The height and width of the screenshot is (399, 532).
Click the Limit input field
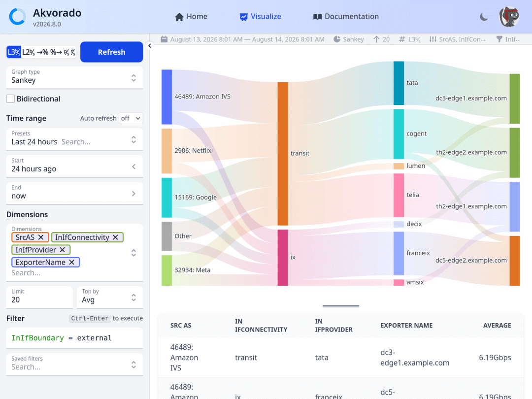coord(40,297)
